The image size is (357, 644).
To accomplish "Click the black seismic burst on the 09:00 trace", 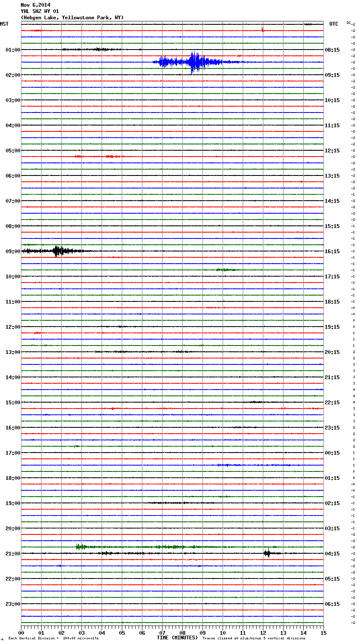I will 58,251.
